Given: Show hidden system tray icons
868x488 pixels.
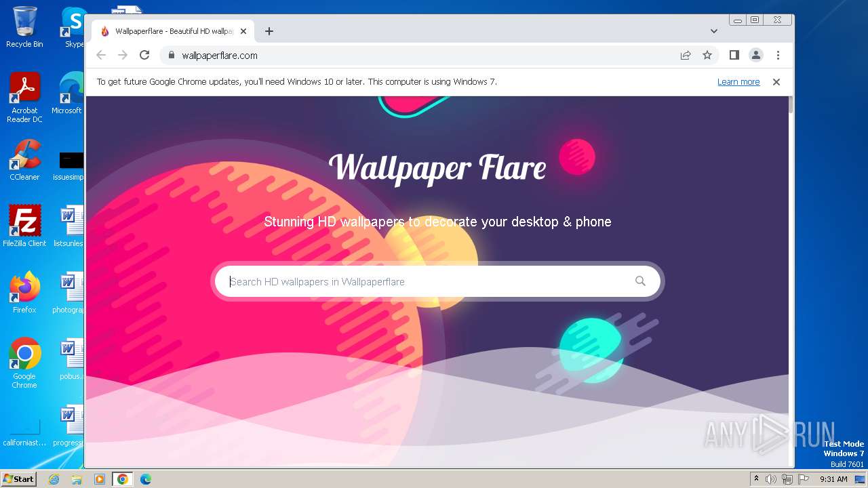Looking at the screenshot, I should (756, 479).
